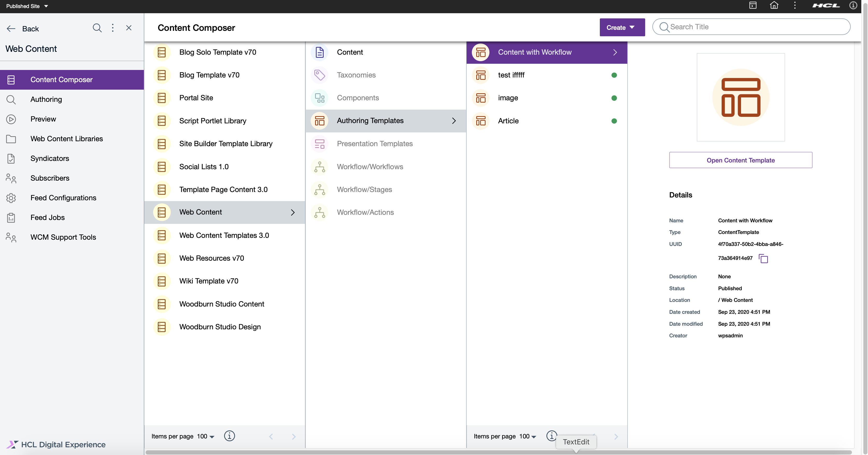This screenshot has width=868, height=455.
Task: Open Syndicators in the sidebar
Action: click(x=72, y=158)
